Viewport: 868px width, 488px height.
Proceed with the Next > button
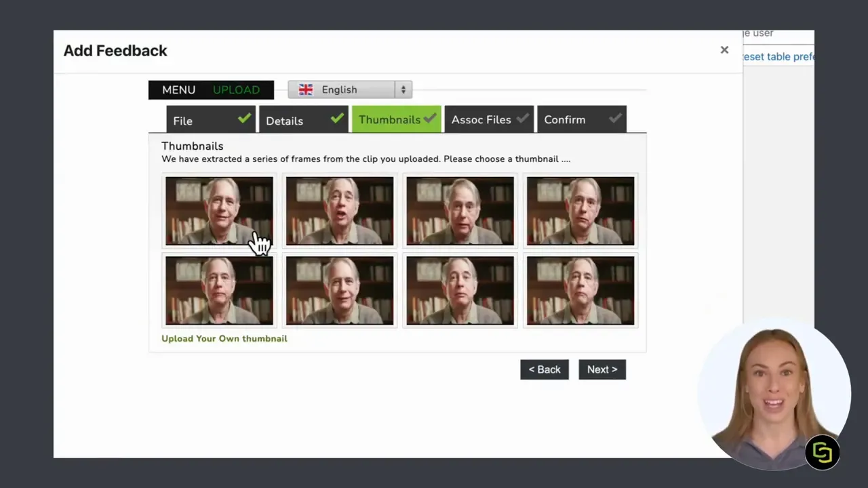[x=602, y=369]
